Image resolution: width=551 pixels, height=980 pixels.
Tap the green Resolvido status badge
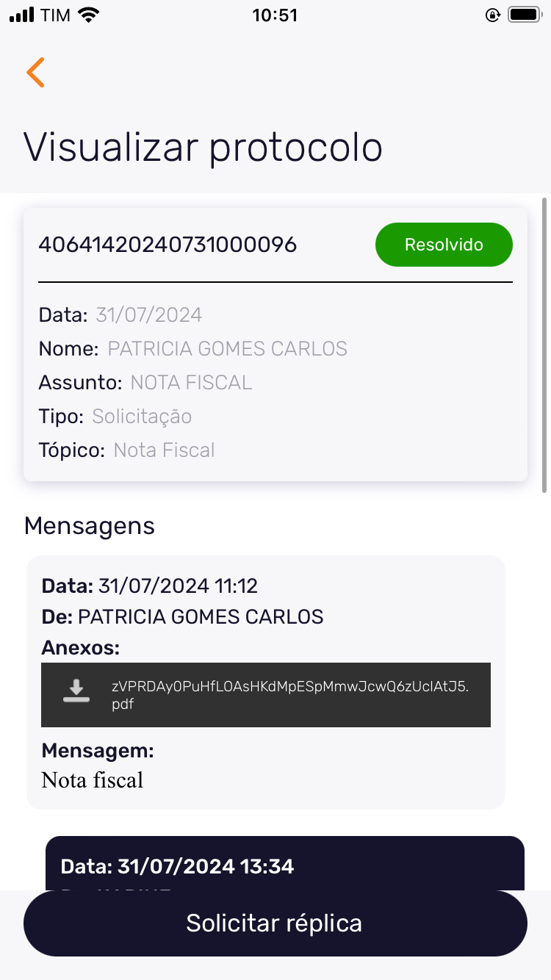pyautogui.click(x=444, y=245)
